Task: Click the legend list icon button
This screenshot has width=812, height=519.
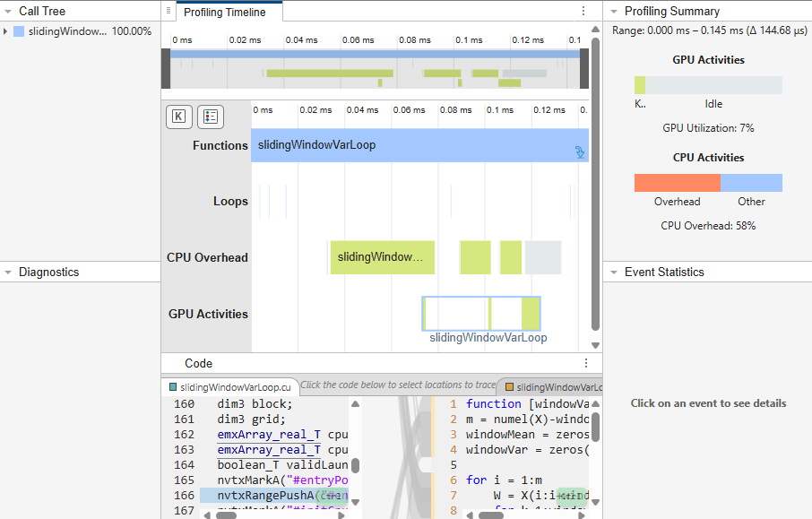Action: (211, 117)
